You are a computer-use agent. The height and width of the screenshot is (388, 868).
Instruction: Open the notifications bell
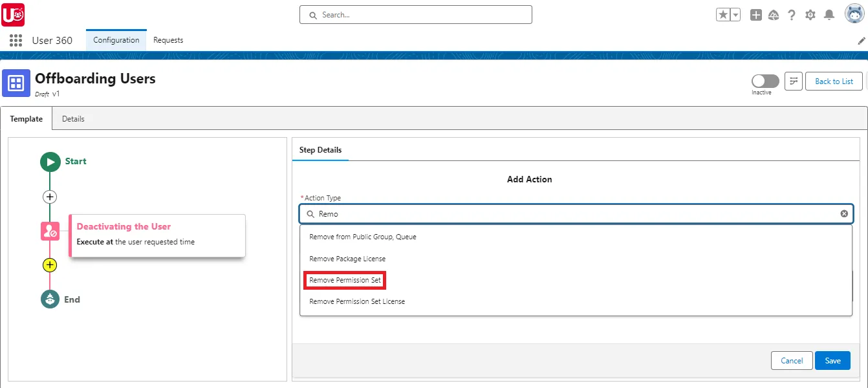point(829,14)
